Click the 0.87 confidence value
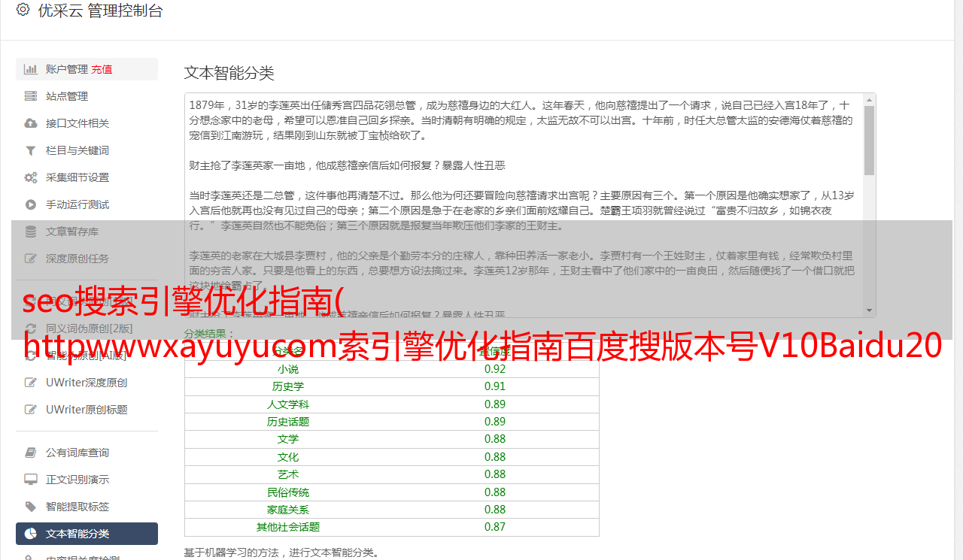The height and width of the screenshot is (560, 963). point(495,527)
